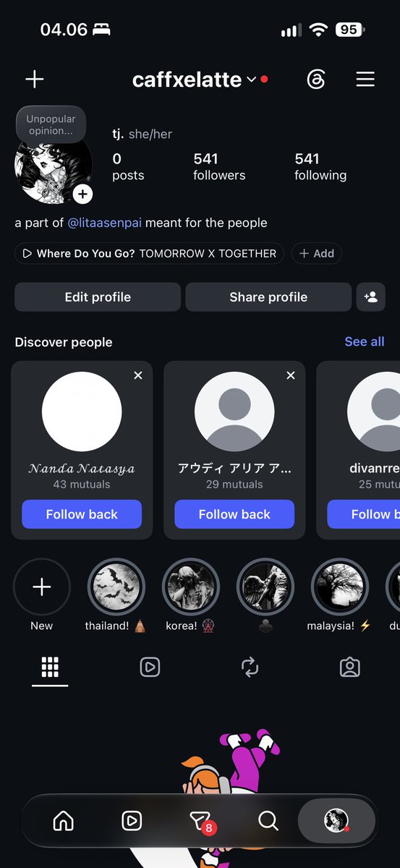
Task: Follow back the 29 mutuals account
Action: (234, 514)
